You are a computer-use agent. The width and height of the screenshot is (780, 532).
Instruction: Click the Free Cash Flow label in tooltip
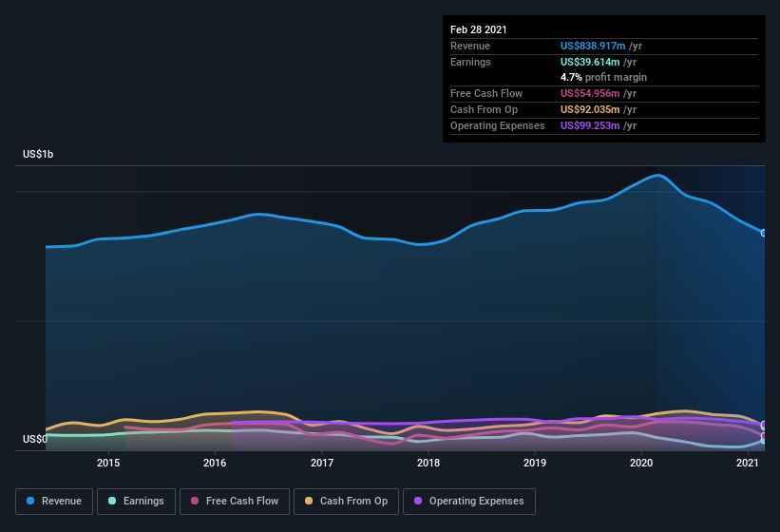coord(486,93)
